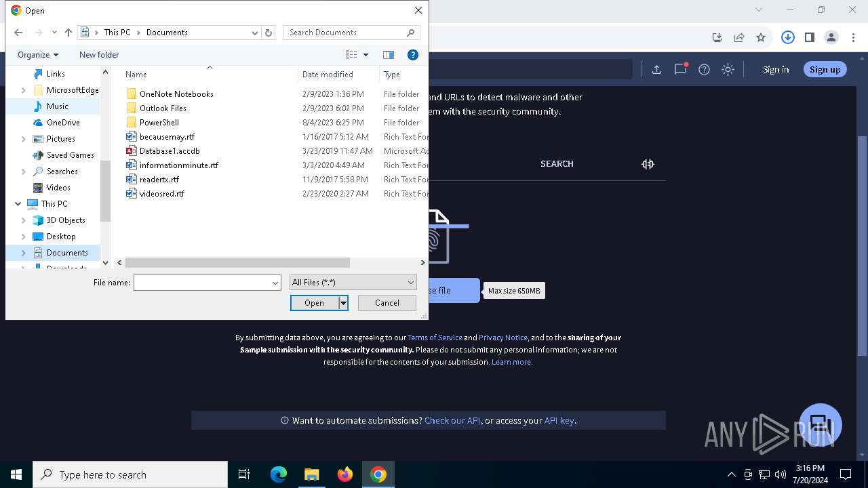Click the horizontal scrollbar of file list
Image resolution: width=868 pixels, height=488 pixels.
click(237, 262)
